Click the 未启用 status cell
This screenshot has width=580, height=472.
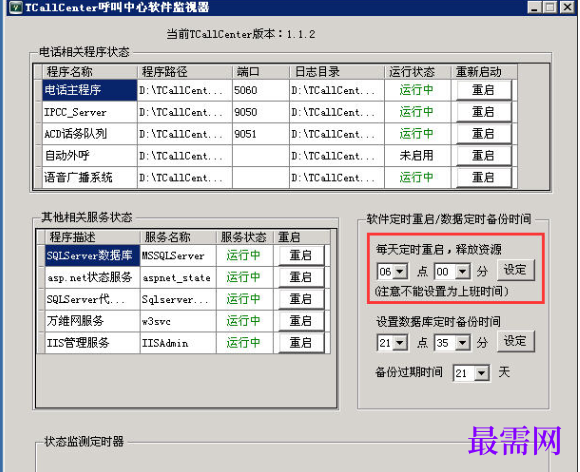click(x=417, y=156)
